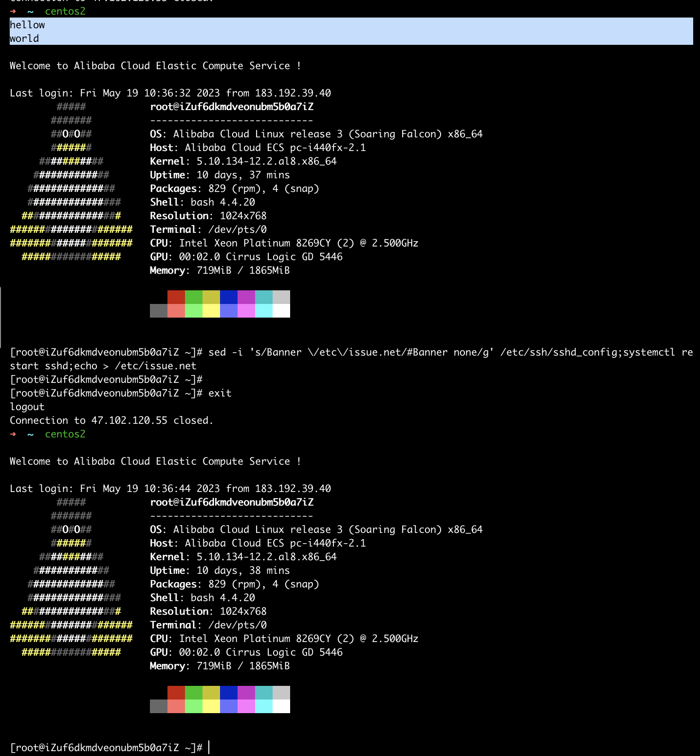Click the cyan swatch in the first neofetch palette
Image resolution: width=700 pixels, height=756 pixels.
click(263, 297)
